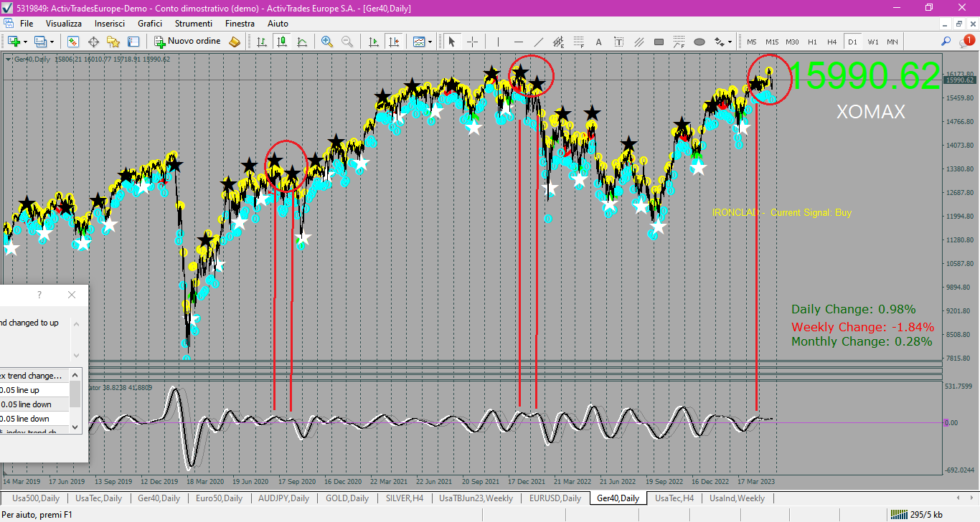Screen dimensions: 980x522
Task: Expand the new chart dropdown arrow
Action: point(25,42)
